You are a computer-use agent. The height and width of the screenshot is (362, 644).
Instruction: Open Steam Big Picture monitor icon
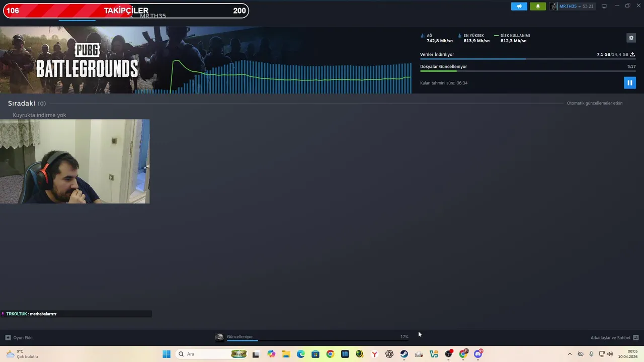click(x=604, y=6)
